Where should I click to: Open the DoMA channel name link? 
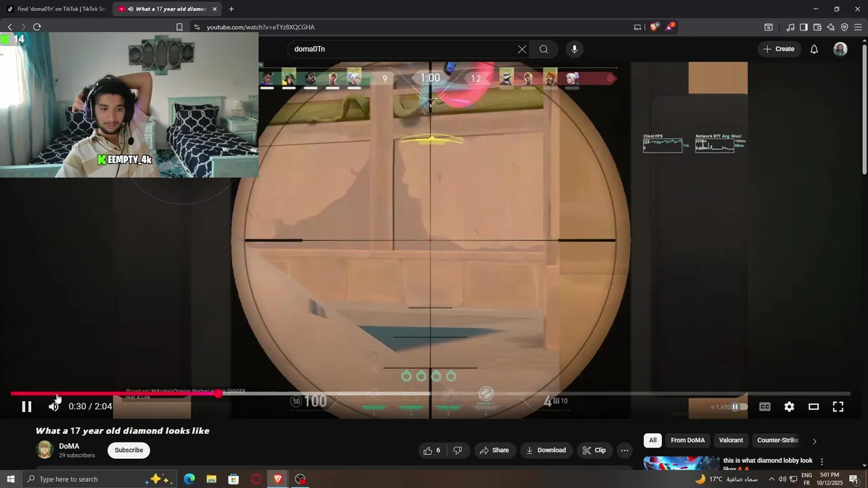coord(69,446)
